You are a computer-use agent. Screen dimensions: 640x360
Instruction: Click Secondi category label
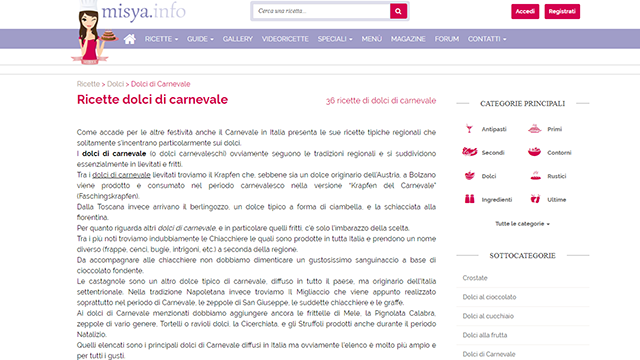(493, 153)
